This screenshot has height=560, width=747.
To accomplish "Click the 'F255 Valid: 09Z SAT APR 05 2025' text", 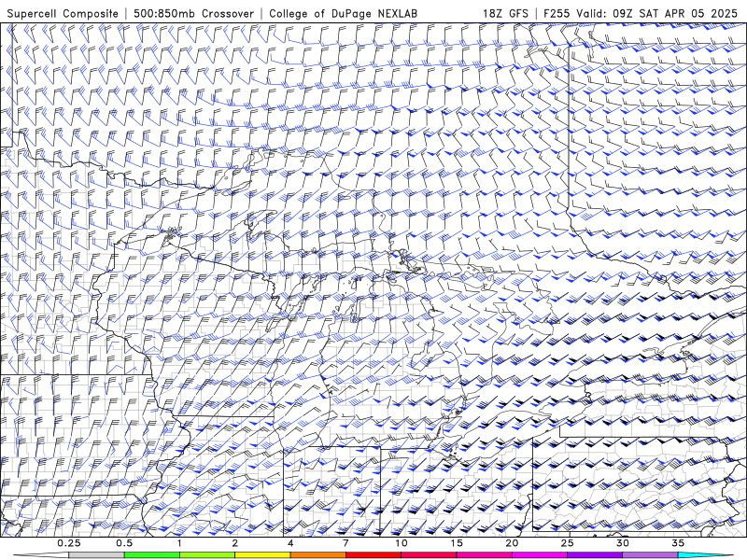I will [641, 13].
